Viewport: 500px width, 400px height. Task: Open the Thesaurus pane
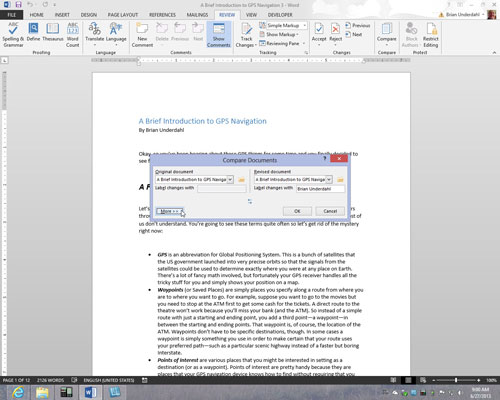pos(53,32)
